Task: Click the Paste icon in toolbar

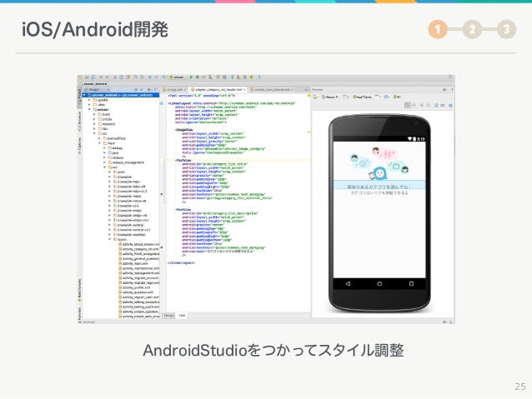Action: pyautogui.click(x=128, y=77)
